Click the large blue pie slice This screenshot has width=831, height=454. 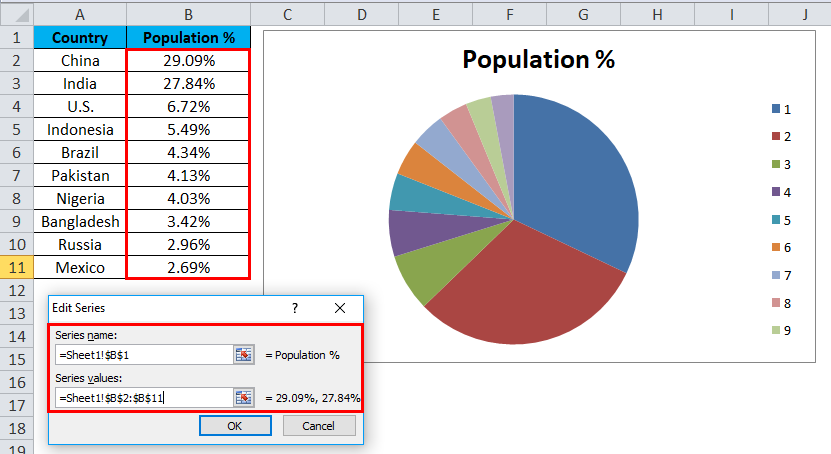point(578,185)
